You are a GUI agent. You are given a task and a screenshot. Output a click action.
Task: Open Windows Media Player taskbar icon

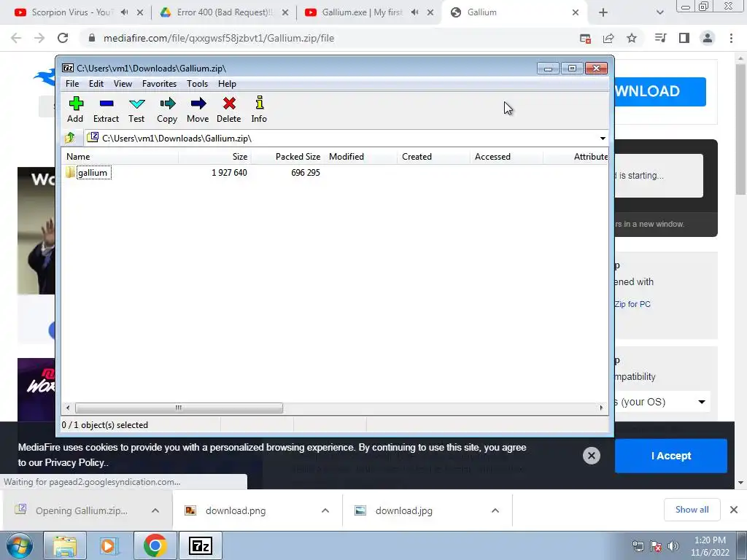point(109,545)
